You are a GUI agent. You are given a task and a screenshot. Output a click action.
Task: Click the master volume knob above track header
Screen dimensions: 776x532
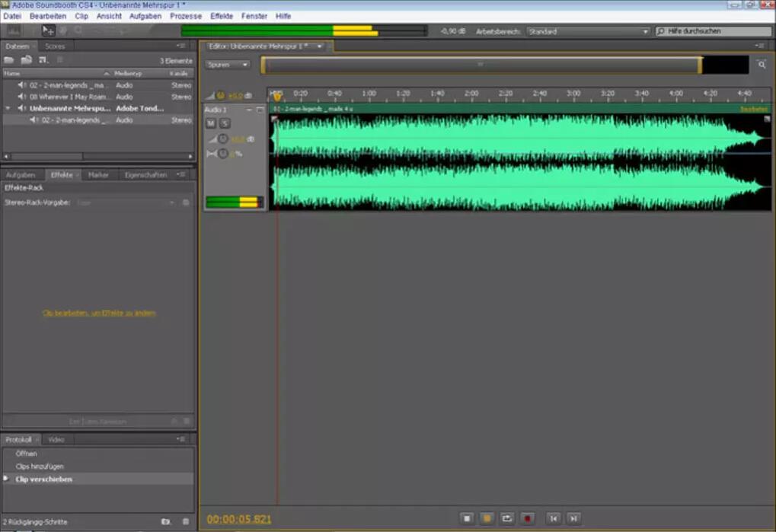tap(221, 95)
